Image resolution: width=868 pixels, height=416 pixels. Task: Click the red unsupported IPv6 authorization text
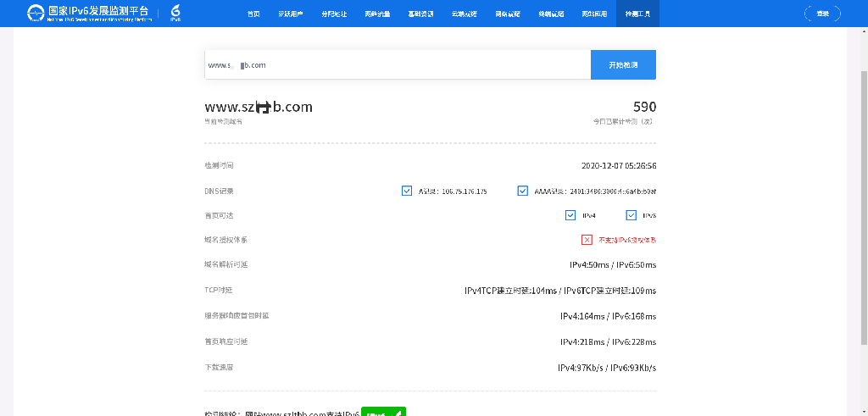626,240
